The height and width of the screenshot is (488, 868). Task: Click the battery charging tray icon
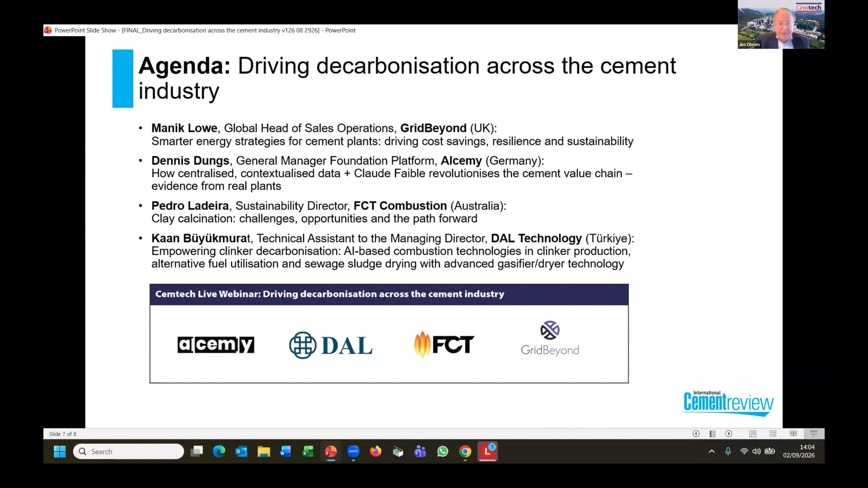(770, 451)
